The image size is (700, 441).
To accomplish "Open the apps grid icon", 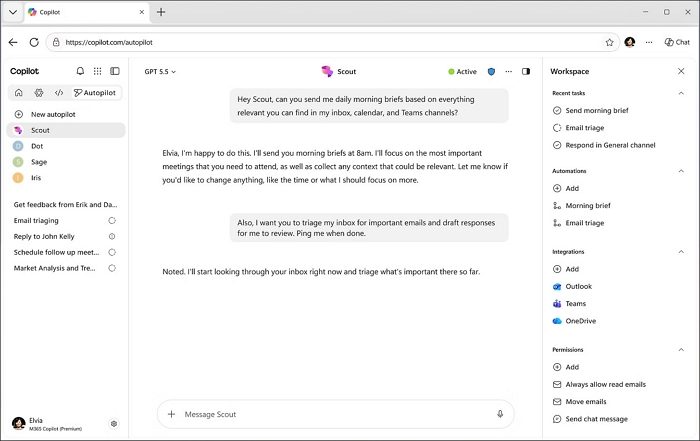I will (x=97, y=71).
